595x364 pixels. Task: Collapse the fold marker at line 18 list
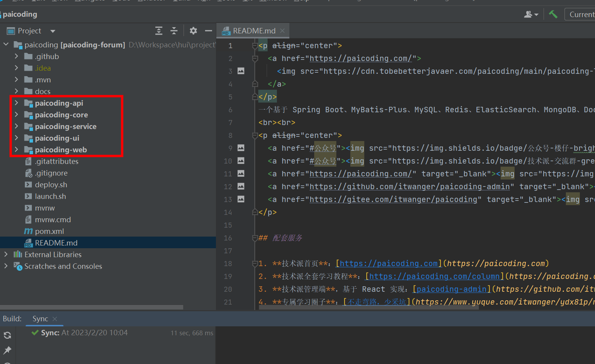pyautogui.click(x=255, y=264)
